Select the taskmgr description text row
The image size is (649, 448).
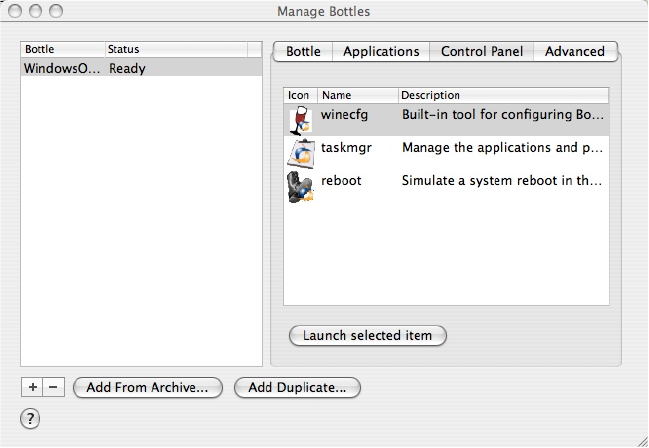point(502,148)
